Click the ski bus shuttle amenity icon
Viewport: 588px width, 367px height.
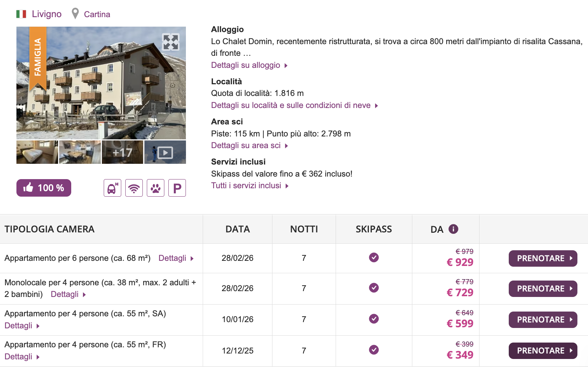point(112,188)
